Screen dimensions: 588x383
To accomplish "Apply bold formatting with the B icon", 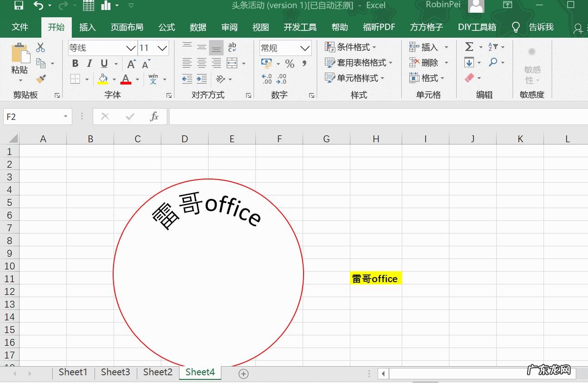I will point(75,63).
